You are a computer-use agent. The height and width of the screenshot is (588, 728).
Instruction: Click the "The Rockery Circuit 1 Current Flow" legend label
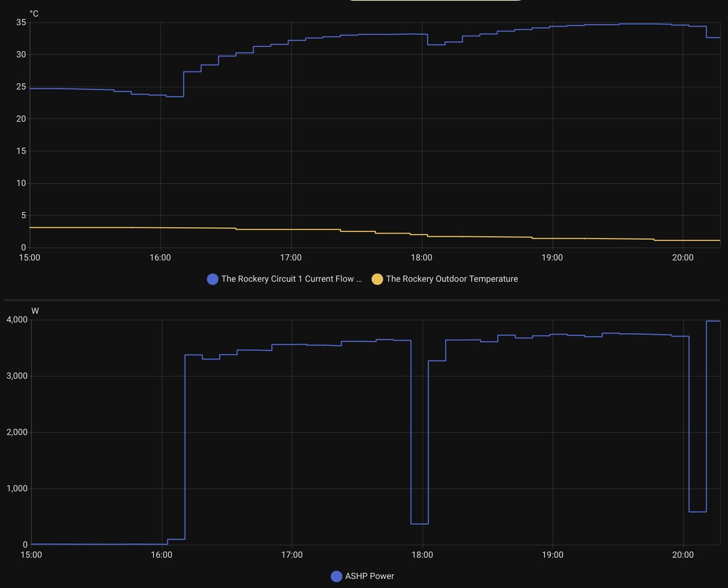(291, 279)
